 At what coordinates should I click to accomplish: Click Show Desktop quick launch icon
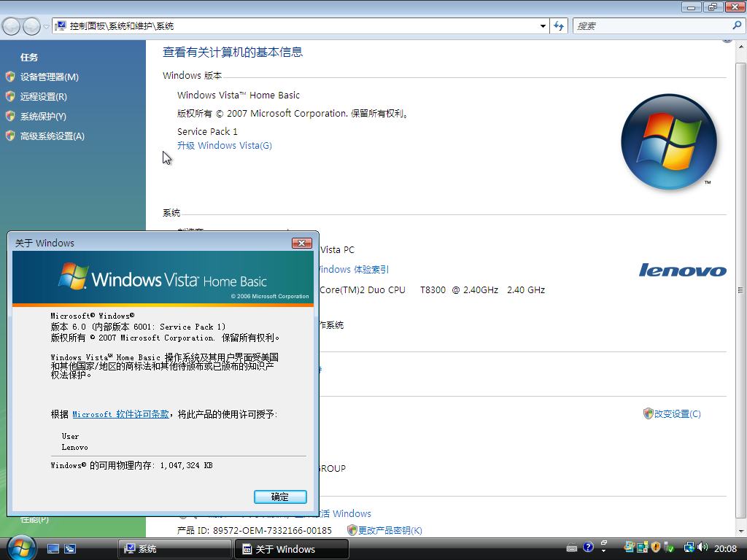point(53,548)
